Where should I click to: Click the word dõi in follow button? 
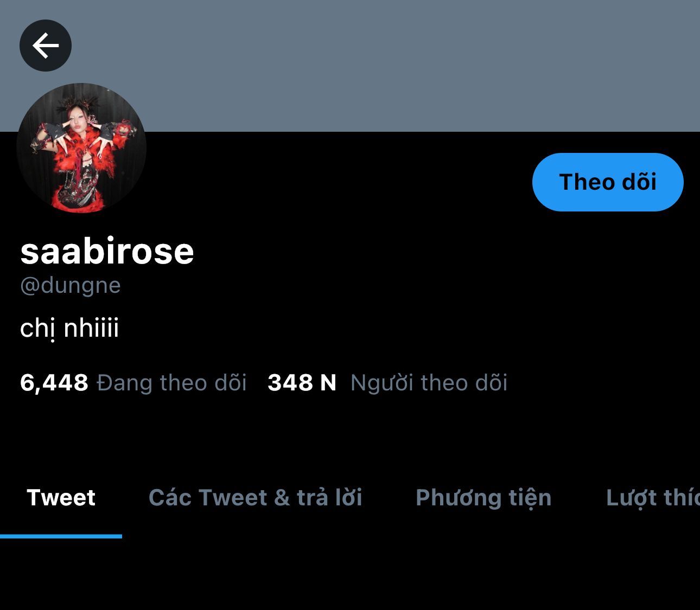point(639,182)
